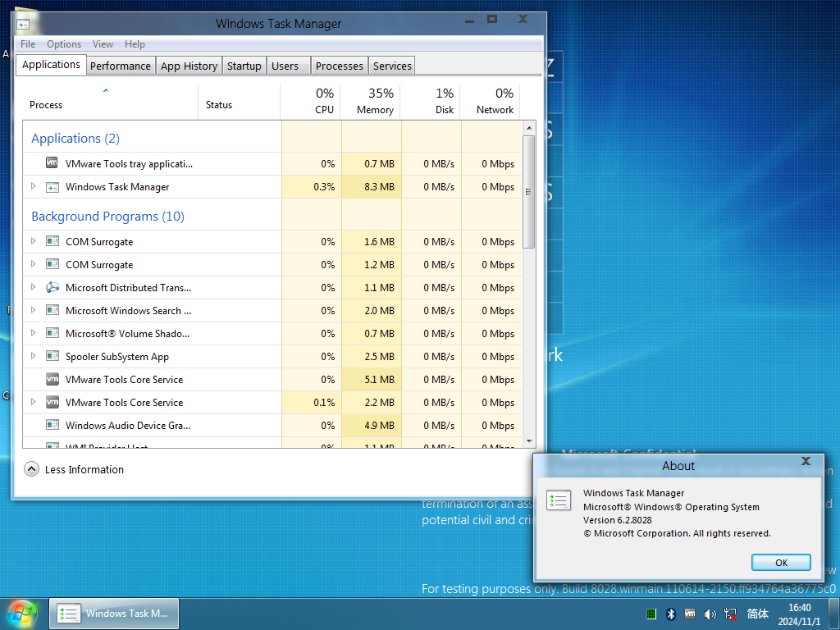Viewport: 840px width, 630px height.
Task: Click the Task Manager title bar icon
Action: 23,24
